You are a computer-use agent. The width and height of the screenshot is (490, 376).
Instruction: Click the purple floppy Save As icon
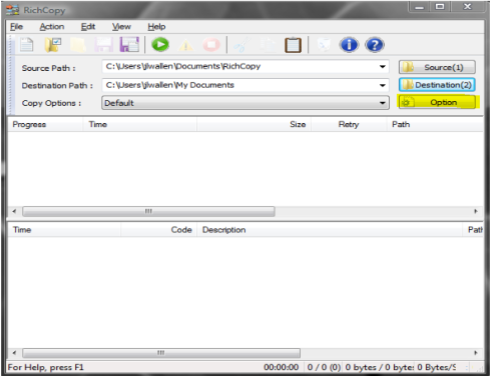(129, 45)
